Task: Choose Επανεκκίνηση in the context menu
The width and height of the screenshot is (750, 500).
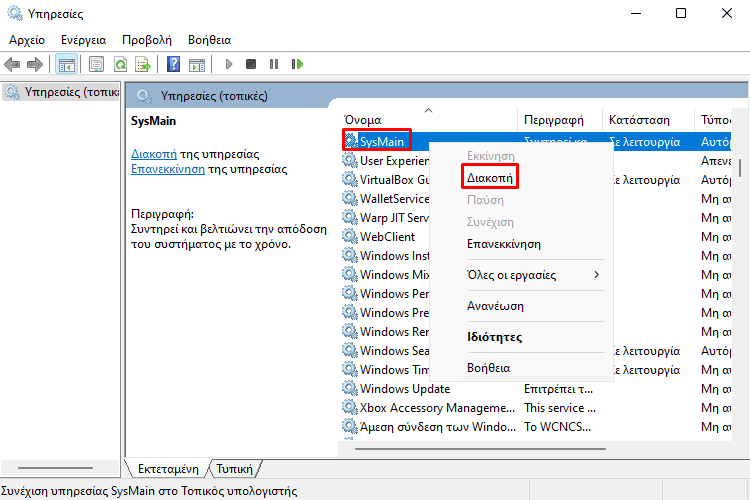Action: (504, 244)
